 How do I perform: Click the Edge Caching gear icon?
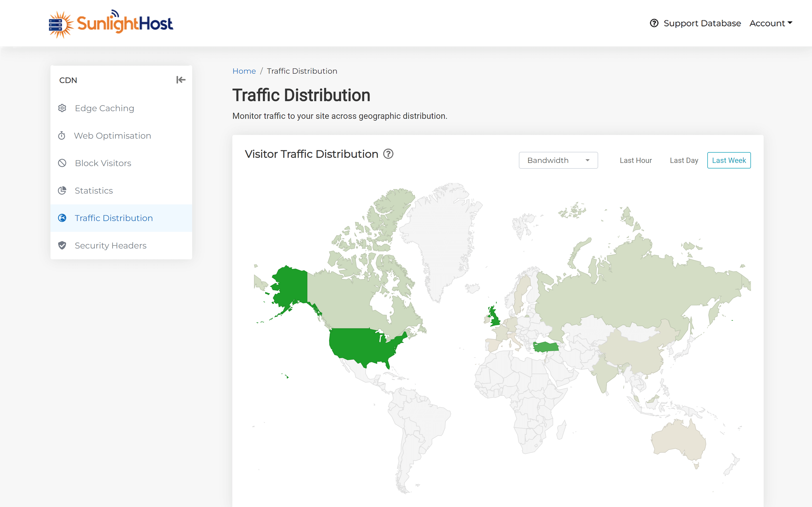[x=62, y=108]
